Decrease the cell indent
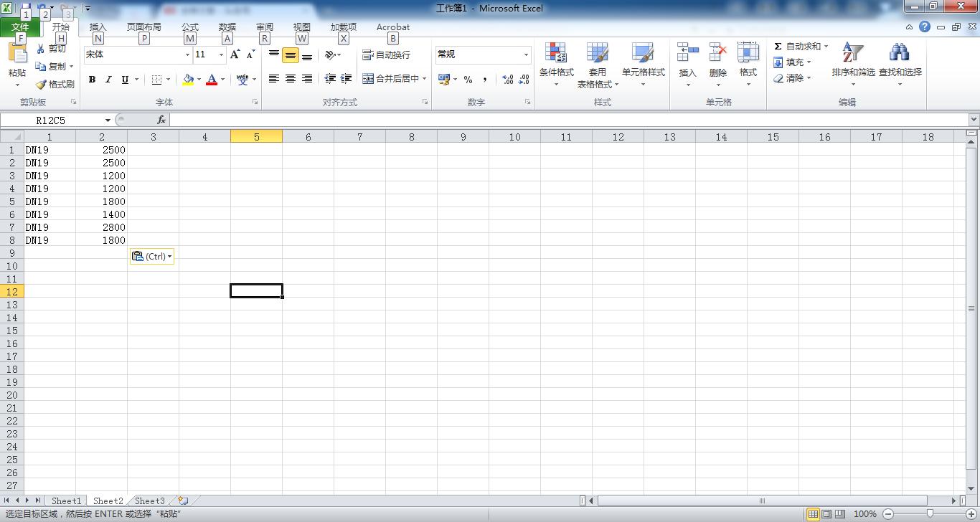980x522 pixels. 330,79
